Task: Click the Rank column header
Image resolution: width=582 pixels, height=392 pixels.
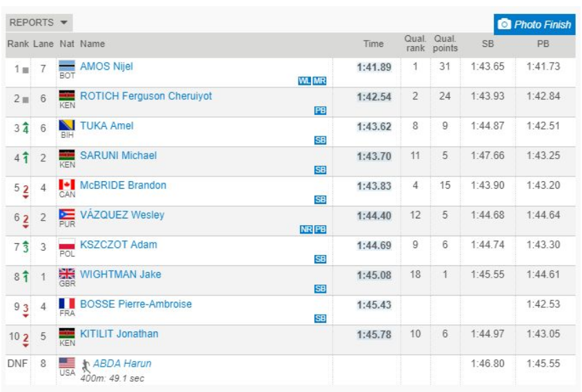Action: 18,44
